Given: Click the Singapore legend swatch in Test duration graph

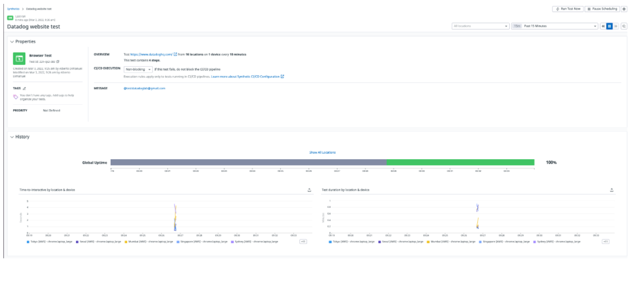Looking at the screenshot, I should coord(479,241).
